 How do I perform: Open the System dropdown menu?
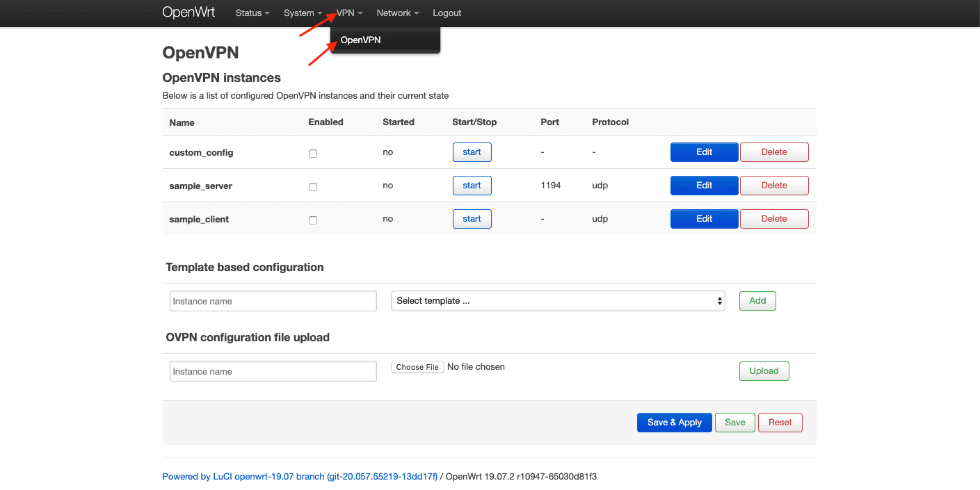303,13
